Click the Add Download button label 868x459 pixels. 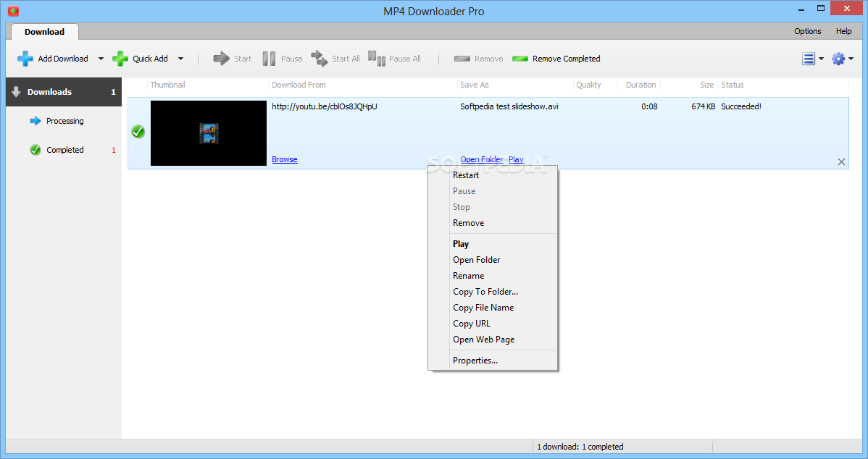click(x=63, y=59)
